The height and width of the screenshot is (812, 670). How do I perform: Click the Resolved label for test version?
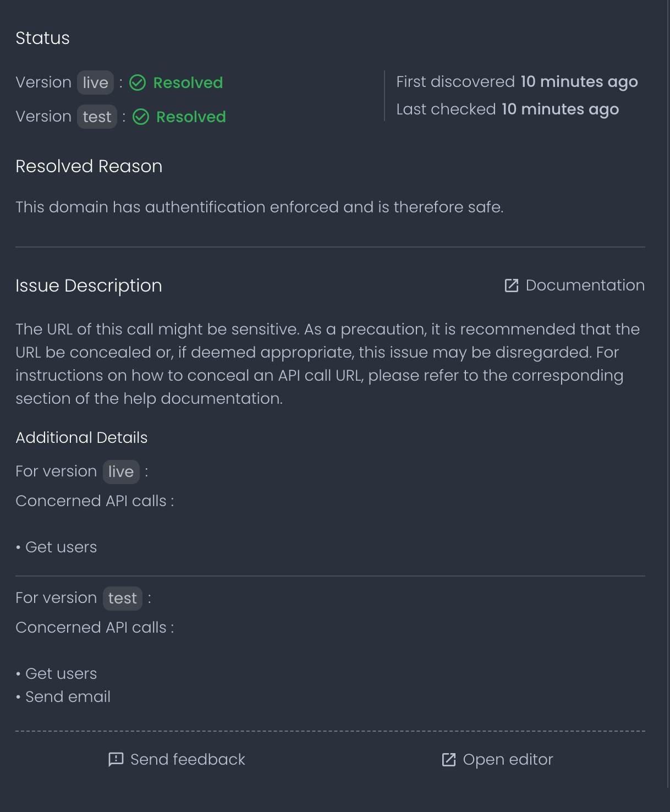191,117
